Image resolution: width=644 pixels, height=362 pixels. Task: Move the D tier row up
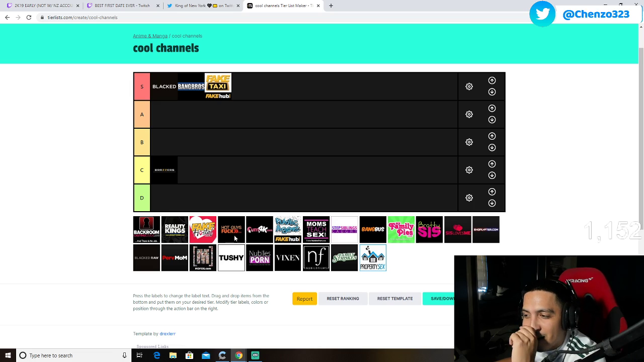click(492, 192)
